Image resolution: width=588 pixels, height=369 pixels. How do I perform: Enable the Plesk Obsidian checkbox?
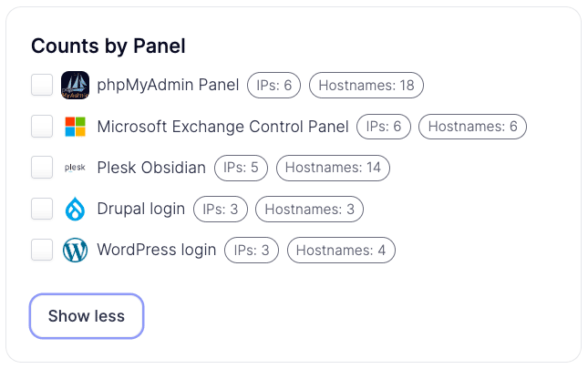pyautogui.click(x=42, y=168)
